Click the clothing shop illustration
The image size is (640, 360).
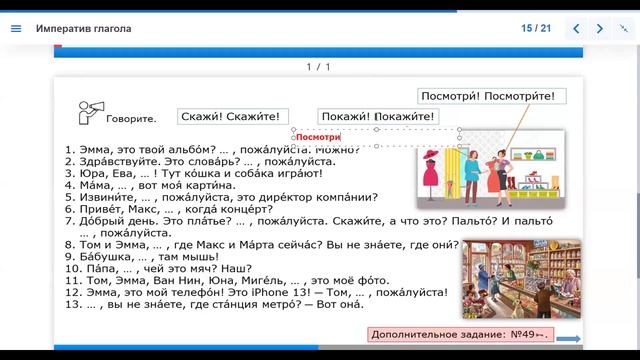coord(491,170)
